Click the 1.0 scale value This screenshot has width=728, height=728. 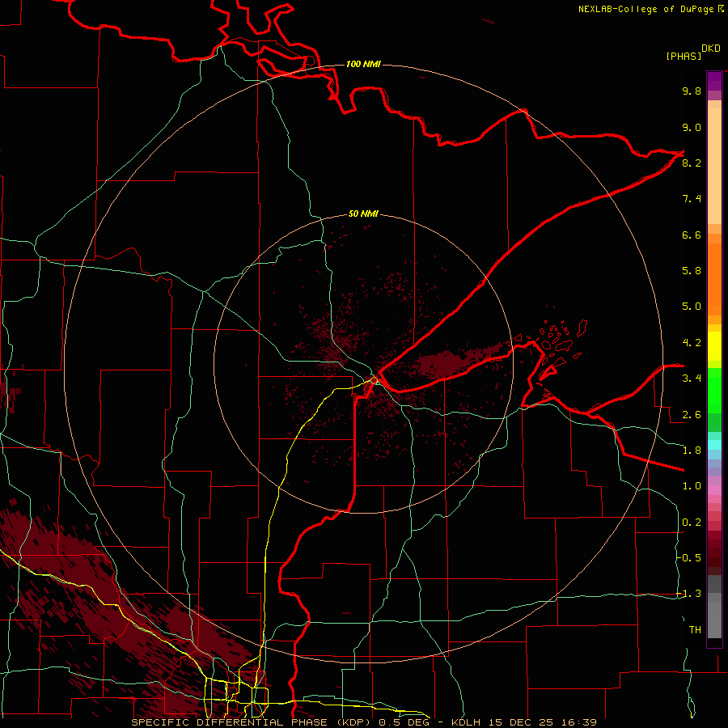692,486
